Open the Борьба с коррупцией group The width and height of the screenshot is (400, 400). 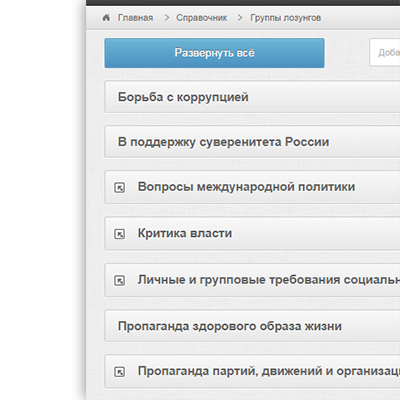point(252,97)
